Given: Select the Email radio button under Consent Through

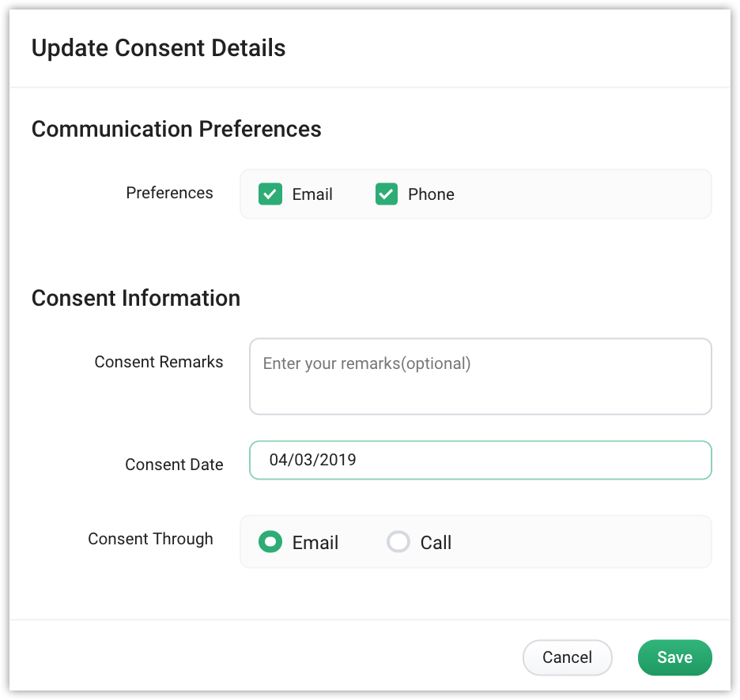Looking at the screenshot, I should [x=270, y=542].
